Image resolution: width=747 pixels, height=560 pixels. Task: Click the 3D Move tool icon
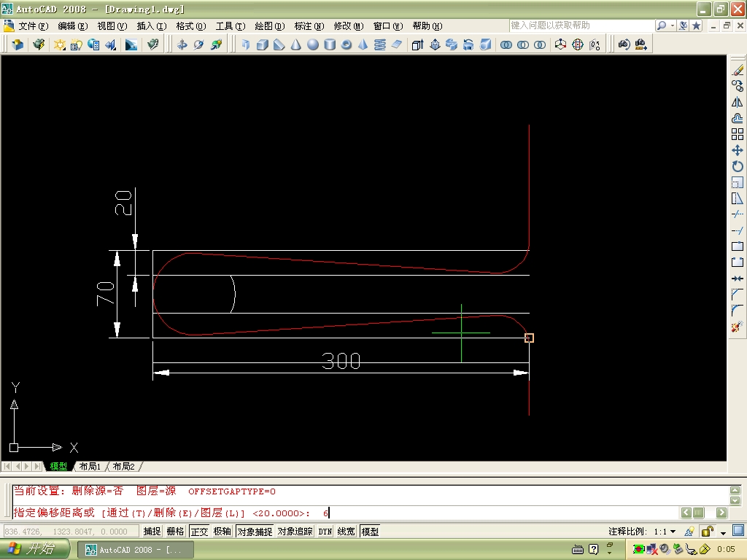[x=561, y=44]
